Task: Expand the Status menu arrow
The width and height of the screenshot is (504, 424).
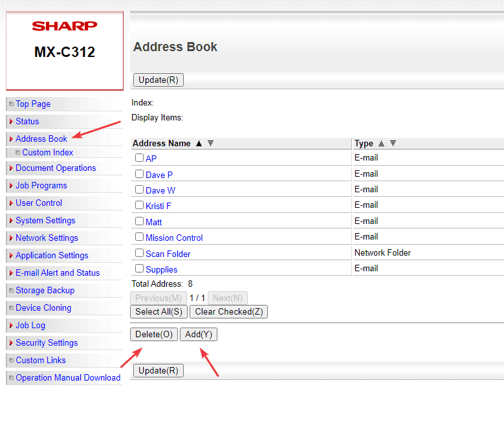Action: click(x=11, y=122)
